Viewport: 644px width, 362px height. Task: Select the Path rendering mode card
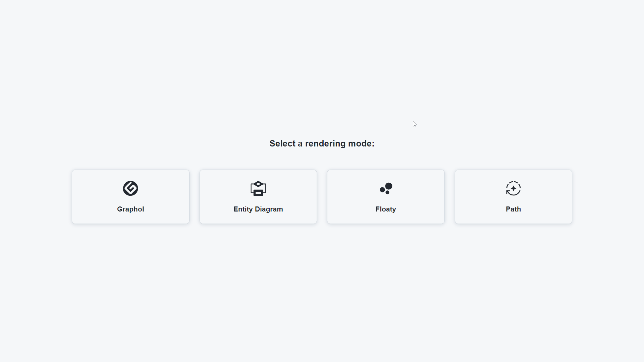click(x=513, y=197)
